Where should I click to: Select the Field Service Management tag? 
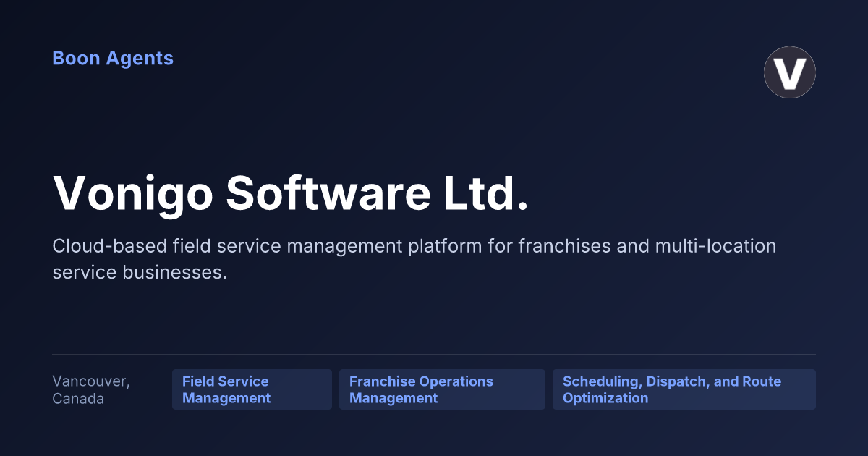point(252,389)
